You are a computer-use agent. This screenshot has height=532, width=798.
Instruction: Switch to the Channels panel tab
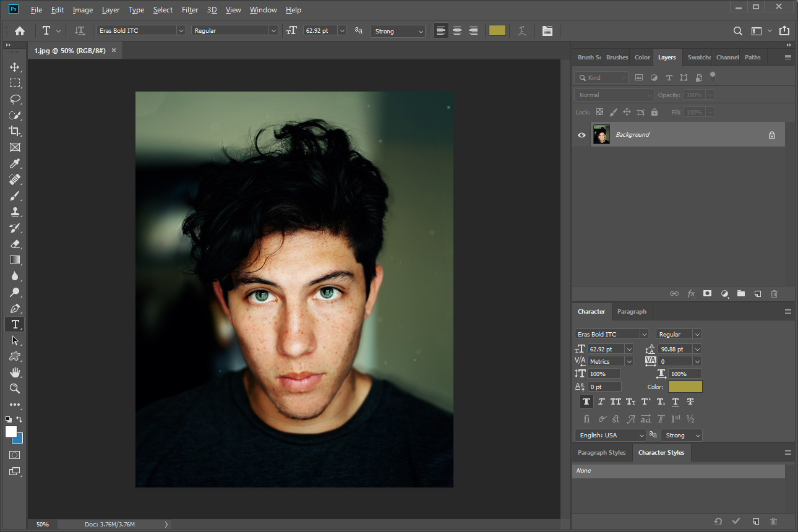tap(727, 57)
